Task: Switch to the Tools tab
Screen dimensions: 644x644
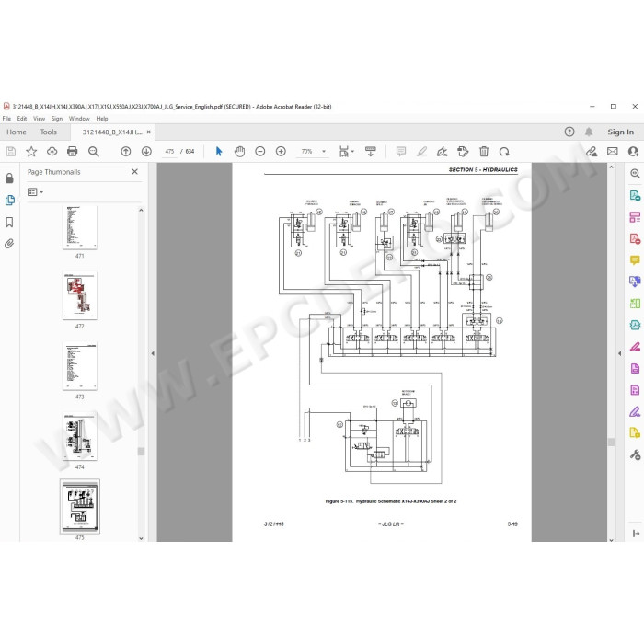Action: click(x=49, y=132)
